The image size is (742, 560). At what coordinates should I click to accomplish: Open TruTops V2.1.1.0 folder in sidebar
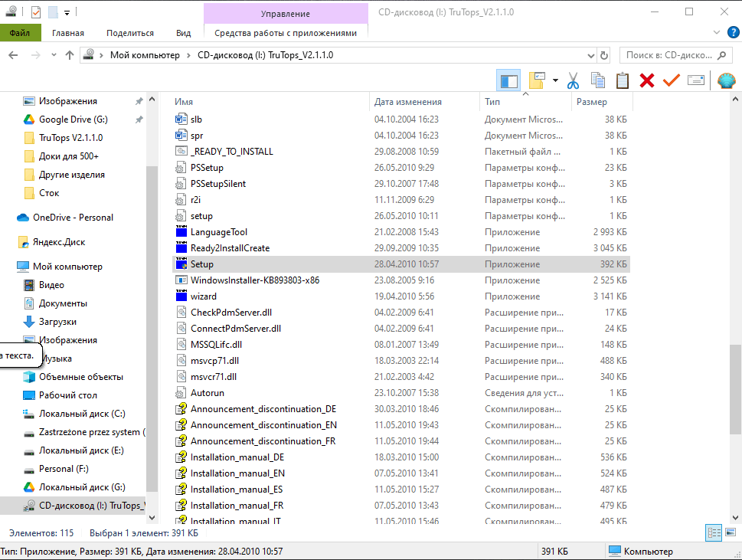click(71, 138)
